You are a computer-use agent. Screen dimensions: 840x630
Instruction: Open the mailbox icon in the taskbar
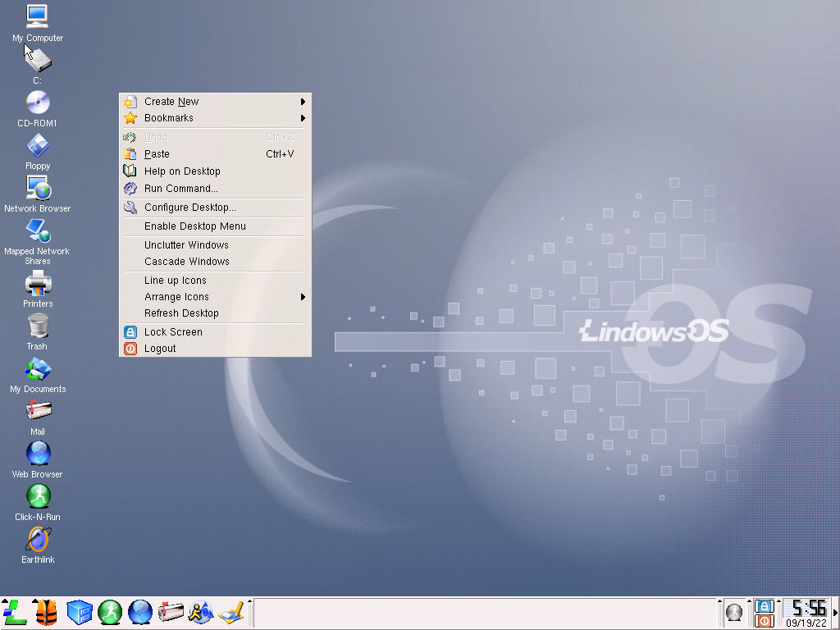click(x=171, y=612)
